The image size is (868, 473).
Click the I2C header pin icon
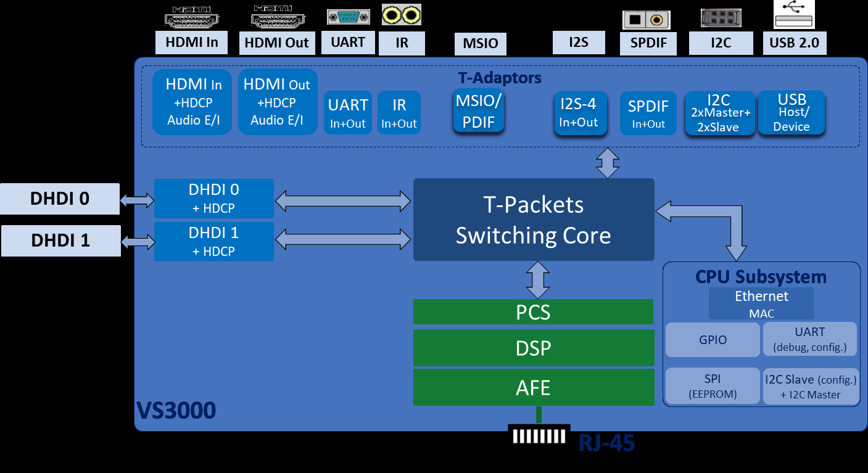point(721,18)
